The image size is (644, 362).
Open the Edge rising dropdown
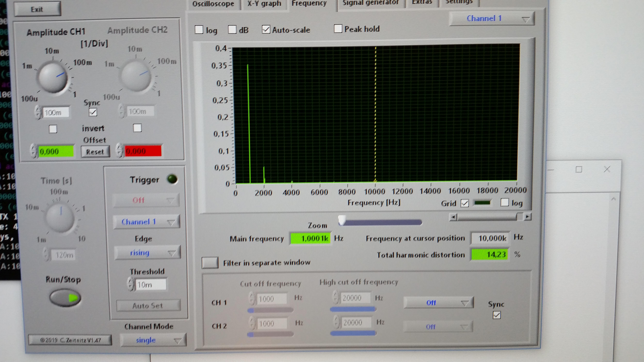click(x=147, y=253)
